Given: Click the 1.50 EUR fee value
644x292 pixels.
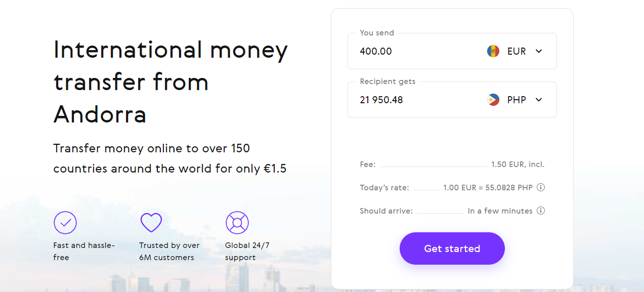Looking at the screenshot, I should pyautogui.click(x=518, y=164).
